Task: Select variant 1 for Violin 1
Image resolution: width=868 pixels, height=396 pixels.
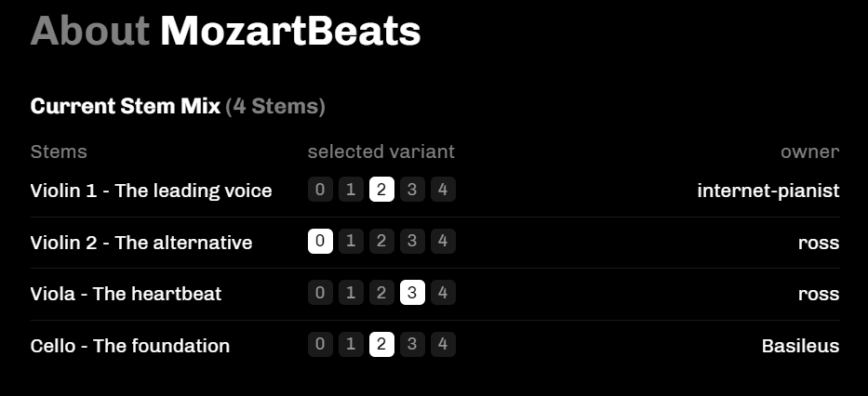Action: pos(351,191)
